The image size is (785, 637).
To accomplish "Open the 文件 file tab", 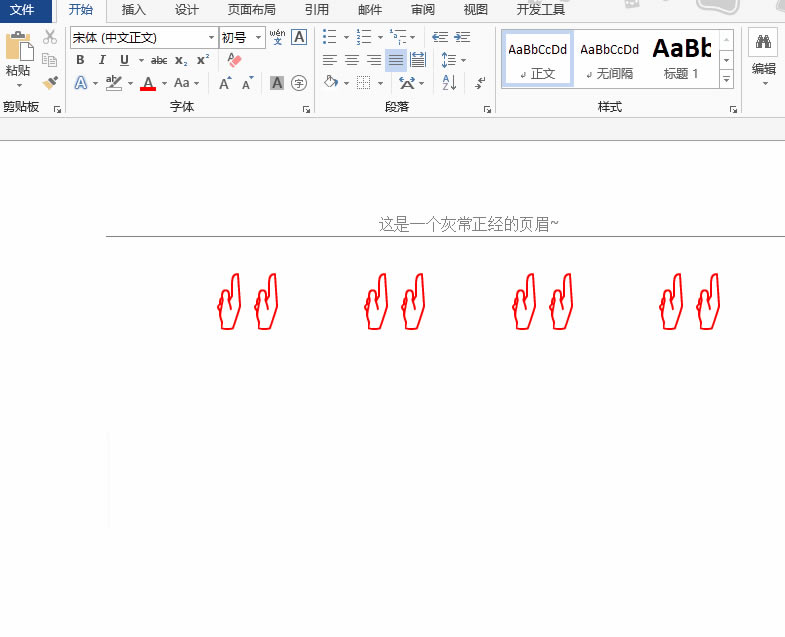I will point(22,10).
